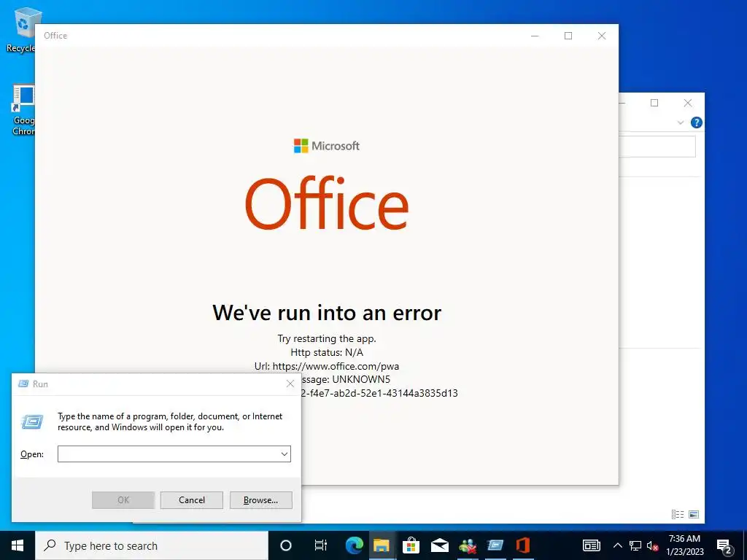Click the office.com/pwa URL text
This screenshot has height=560, width=747.
[336, 366]
